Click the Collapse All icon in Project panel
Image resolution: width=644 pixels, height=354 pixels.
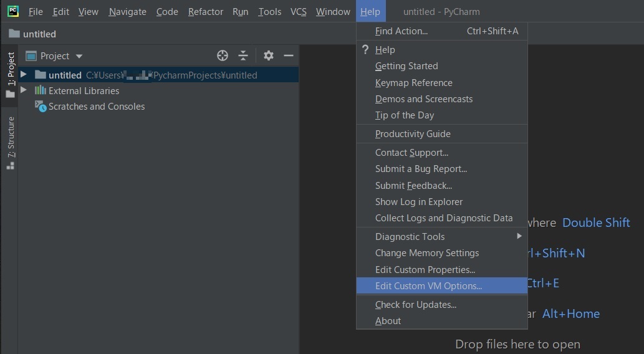tap(243, 55)
